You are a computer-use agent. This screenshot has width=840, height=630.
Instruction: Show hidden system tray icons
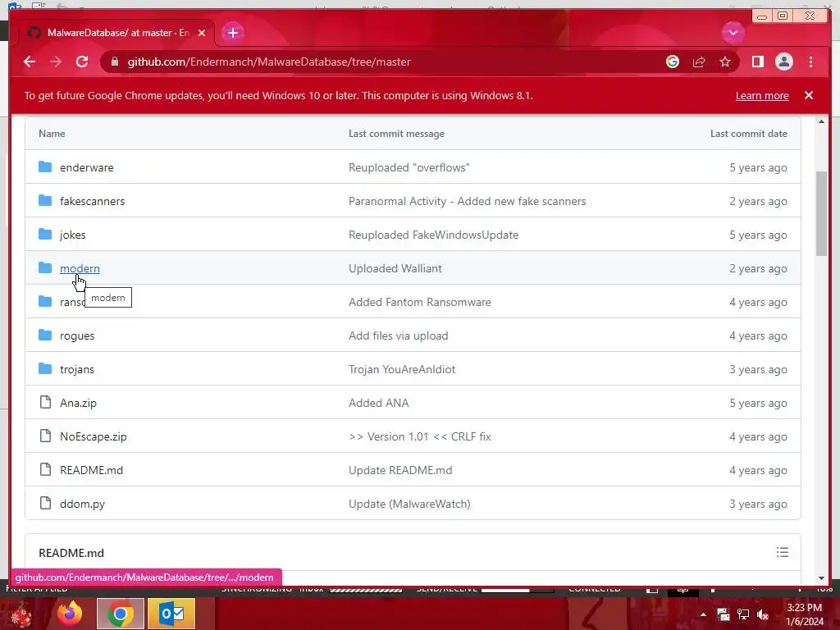click(703, 614)
